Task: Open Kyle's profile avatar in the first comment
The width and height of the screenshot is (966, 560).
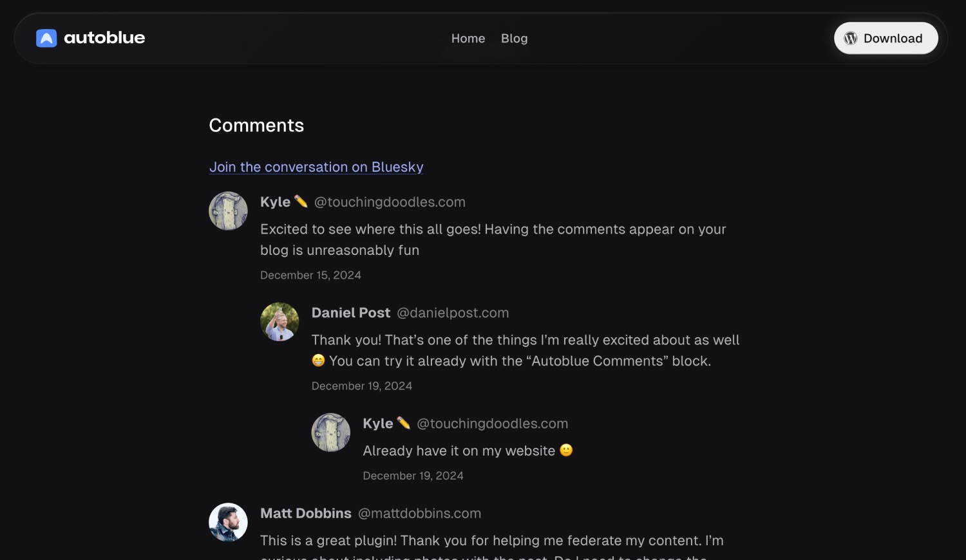Action: point(227,210)
